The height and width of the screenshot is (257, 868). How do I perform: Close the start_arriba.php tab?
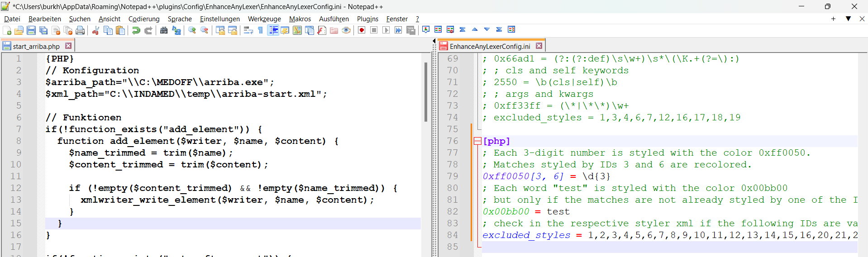pos(68,46)
